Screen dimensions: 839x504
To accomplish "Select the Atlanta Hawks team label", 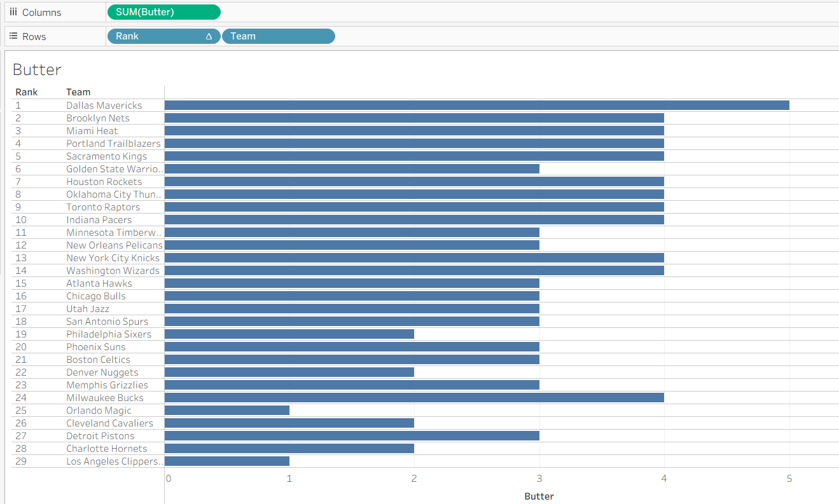I will pos(99,283).
